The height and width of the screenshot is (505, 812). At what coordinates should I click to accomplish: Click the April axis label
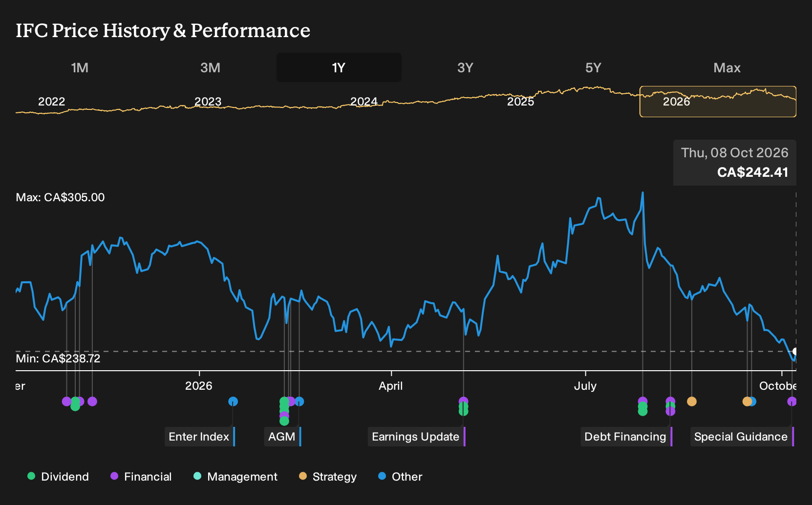(391, 386)
